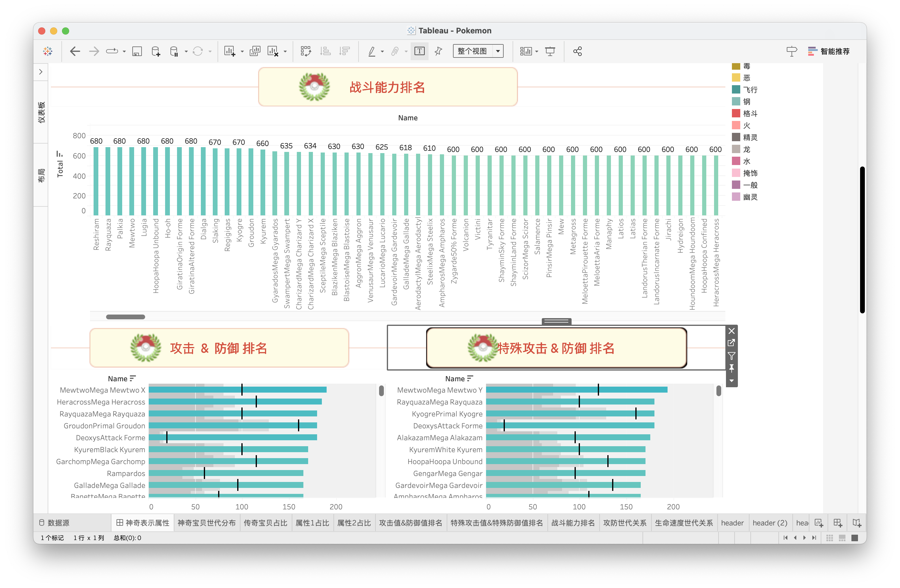The height and width of the screenshot is (588, 900).
Task: Add a new data source
Action: point(156,51)
